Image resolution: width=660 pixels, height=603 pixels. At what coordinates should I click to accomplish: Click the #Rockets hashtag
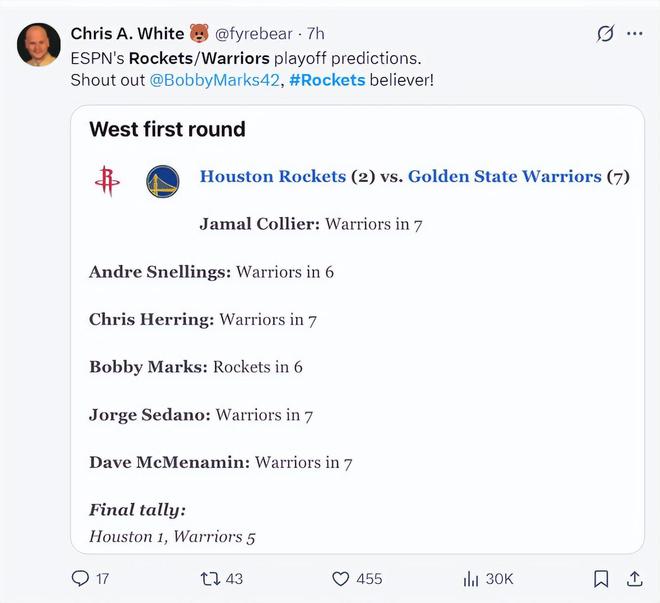[x=327, y=80]
